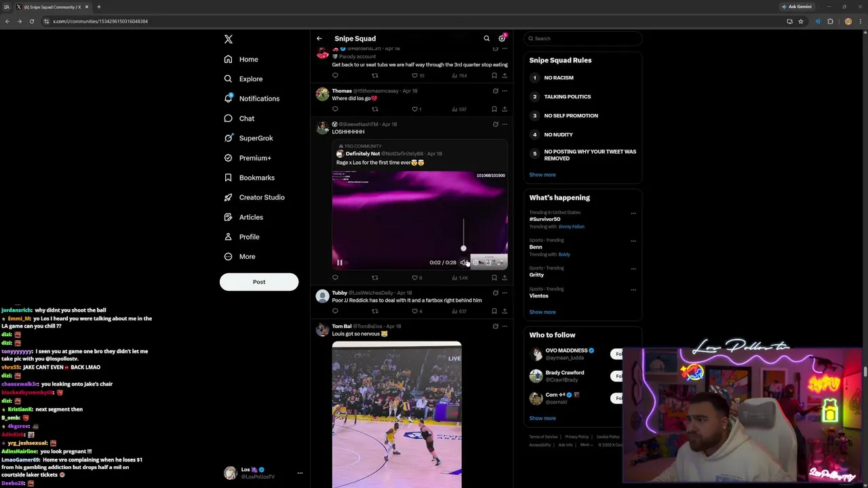Open more options on Tubby's post

click(505, 293)
